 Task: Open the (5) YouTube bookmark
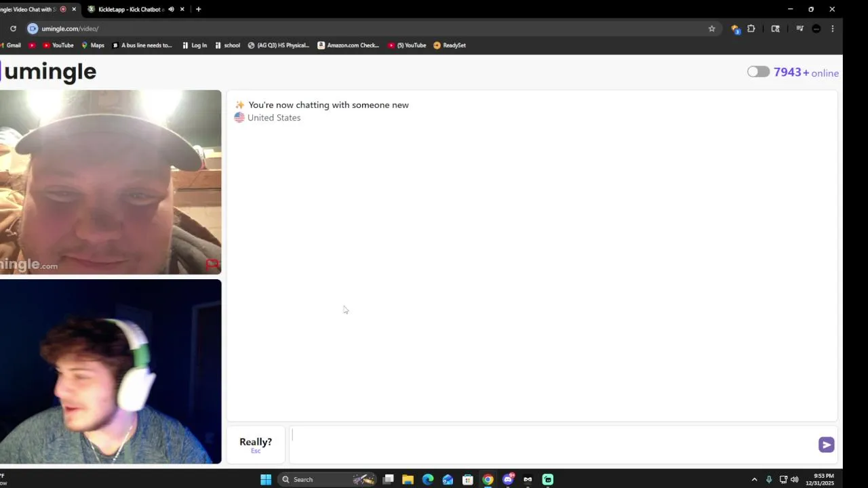[407, 45]
